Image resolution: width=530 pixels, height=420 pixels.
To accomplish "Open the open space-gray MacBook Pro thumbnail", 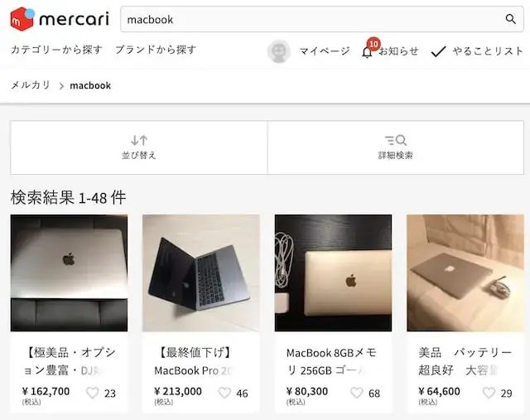I will tap(201, 273).
